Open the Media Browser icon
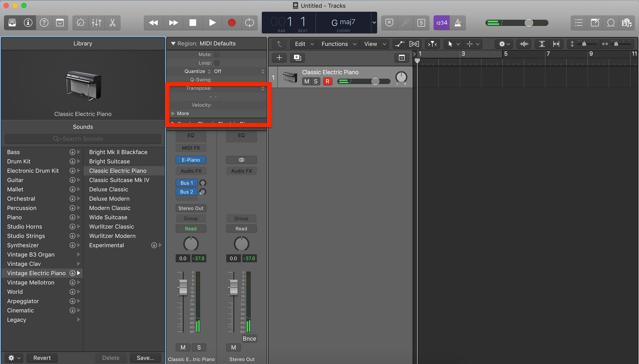Viewport: 639px width, 364px height. [x=627, y=23]
